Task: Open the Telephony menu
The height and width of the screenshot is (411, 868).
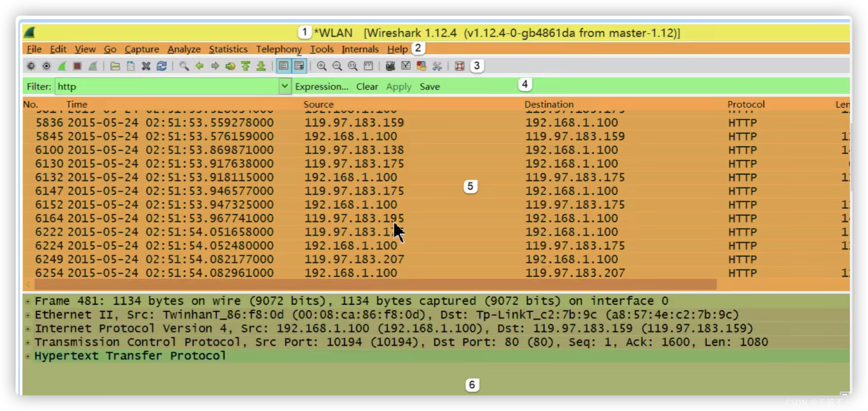Action: pyautogui.click(x=279, y=49)
